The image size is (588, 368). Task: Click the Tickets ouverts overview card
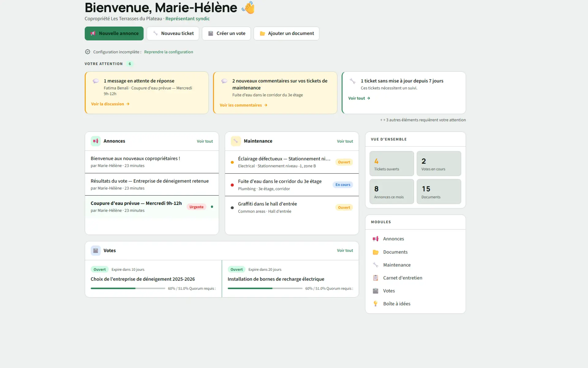tap(391, 163)
